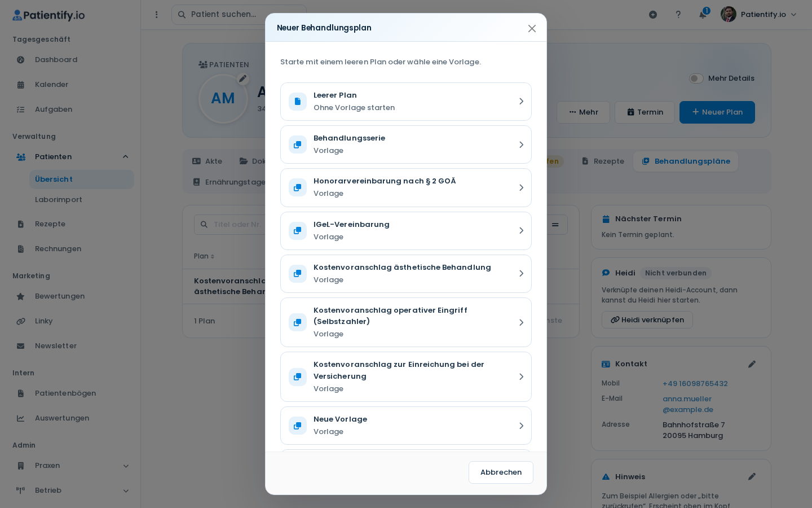Viewport: 812px width, 508px height.
Task: Click the Behandlungsserie template icon
Action: click(x=298, y=144)
